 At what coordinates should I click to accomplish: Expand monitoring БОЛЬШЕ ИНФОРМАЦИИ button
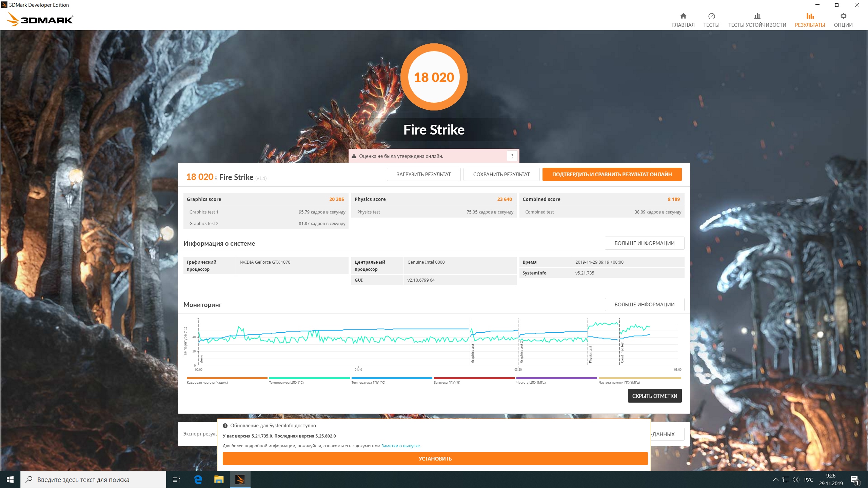[644, 304]
